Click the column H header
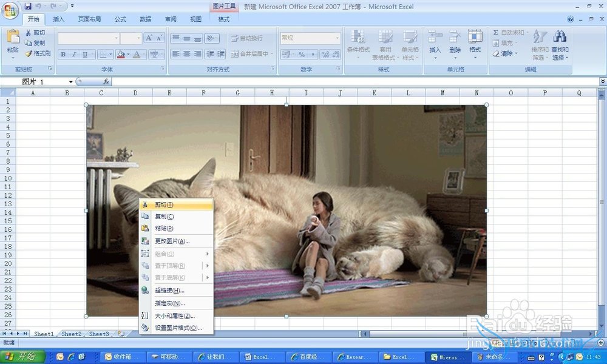Screen dimensions: 607x364 (x=272, y=93)
